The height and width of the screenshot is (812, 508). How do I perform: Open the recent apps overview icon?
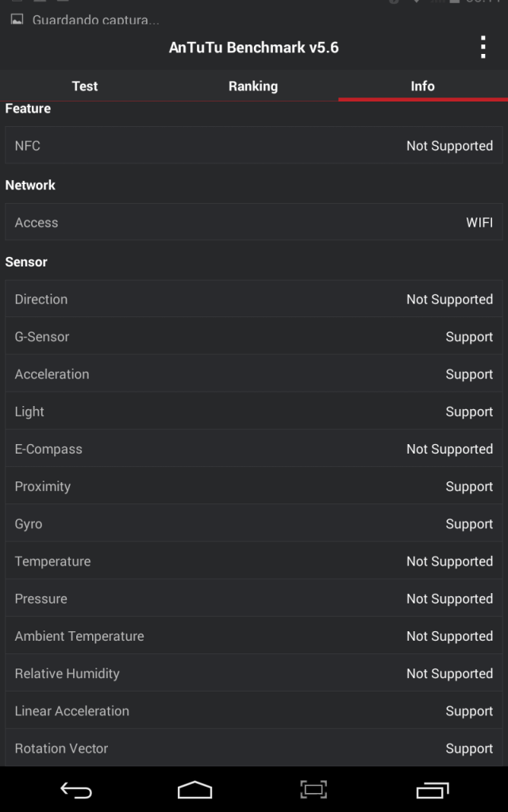click(x=433, y=790)
